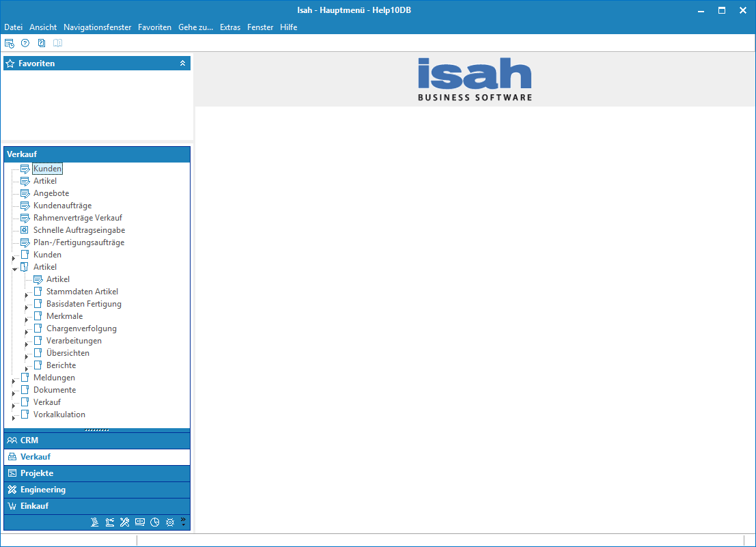The height and width of the screenshot is (547, 756).
Task: Expand the Verarbeitungen node arrow
Action: 27,344
